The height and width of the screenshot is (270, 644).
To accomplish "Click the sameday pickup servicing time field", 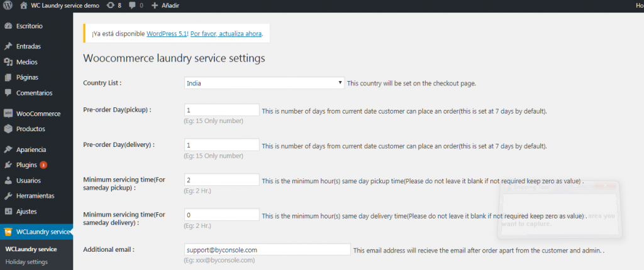I will click(x=222, y=180).
